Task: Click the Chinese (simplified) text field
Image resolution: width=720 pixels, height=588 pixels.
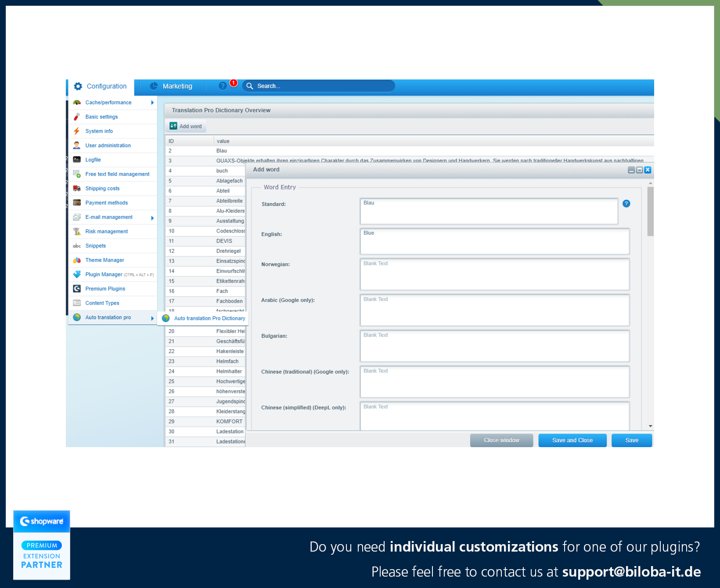Action: [495, 416]
